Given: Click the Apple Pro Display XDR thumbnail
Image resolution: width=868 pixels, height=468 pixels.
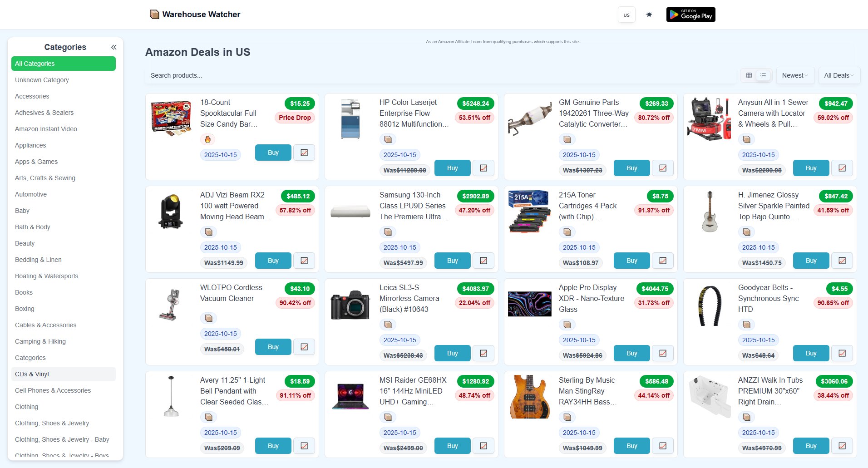Looking at the screenshot, I should pos(529,304).
